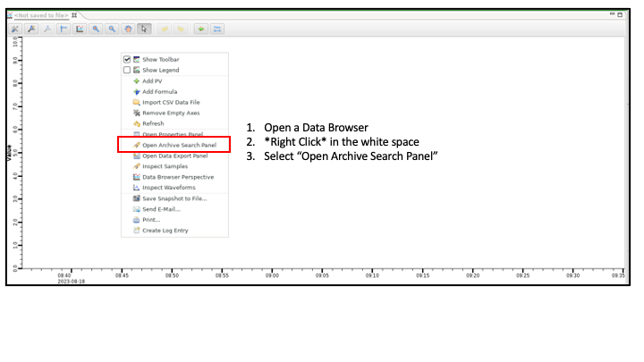Open Data Export Panel entry
Viewport: 644px width, 362px height.
tap(175, 156)
